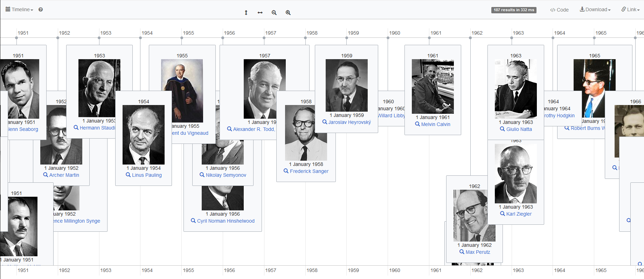Click the 1960 label on the lower time axis
Screen dimensions: 644x279
[395, 270]
